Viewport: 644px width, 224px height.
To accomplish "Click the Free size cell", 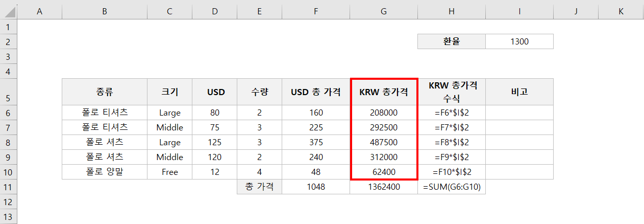I will (x=169, y=172).
